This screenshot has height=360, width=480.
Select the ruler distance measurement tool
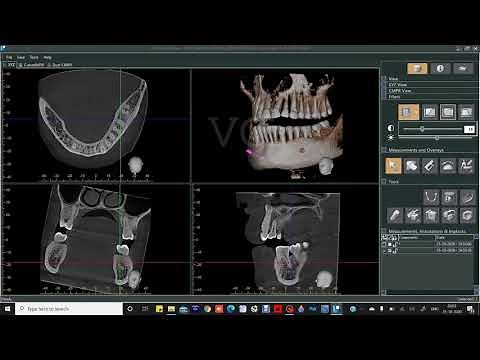pos(430,166)
